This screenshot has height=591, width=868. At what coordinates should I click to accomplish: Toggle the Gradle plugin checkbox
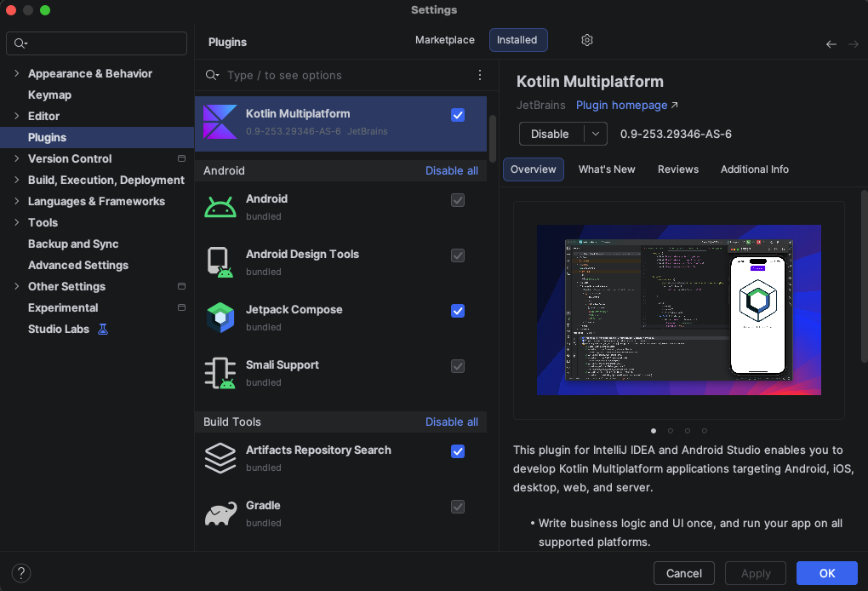pyautogui.click(x=458, y=507)
